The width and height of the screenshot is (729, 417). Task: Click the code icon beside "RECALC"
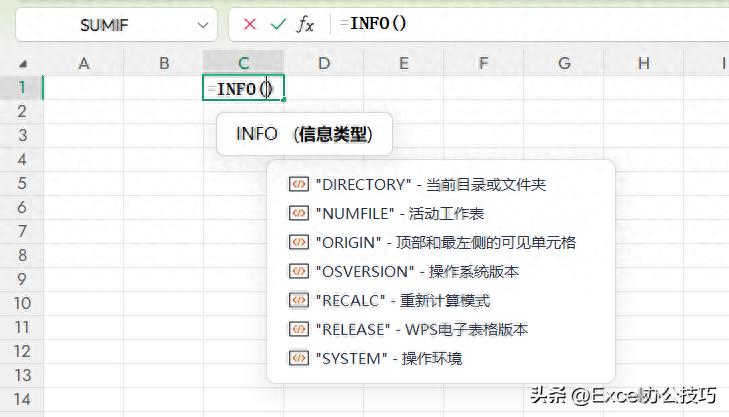(x=298, y=300)
